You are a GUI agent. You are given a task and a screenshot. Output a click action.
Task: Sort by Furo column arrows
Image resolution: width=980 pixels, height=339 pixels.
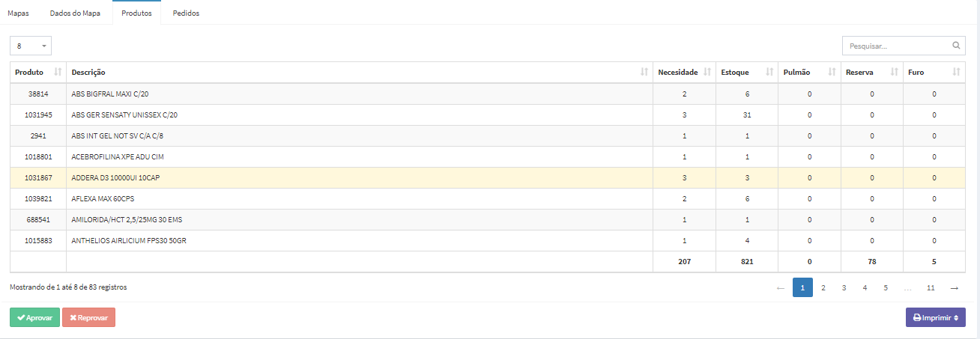(956, 72)
